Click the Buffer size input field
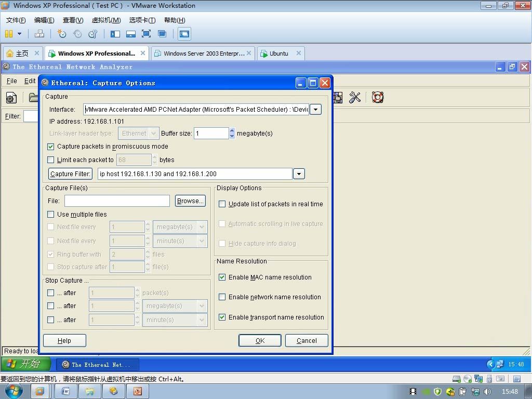Image resolution: width=532 pixels, height=399 pixels. point(211,133)
